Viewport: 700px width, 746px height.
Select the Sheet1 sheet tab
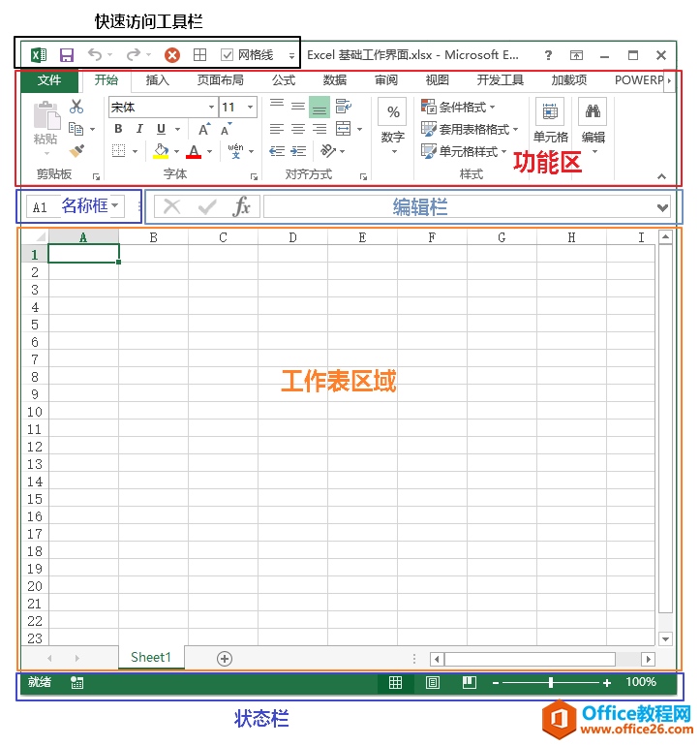point(151,658)
